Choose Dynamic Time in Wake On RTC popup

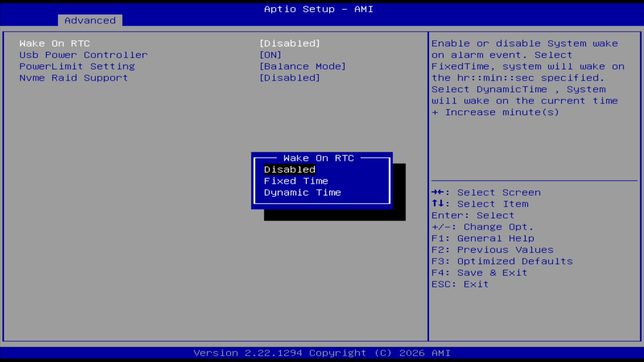(302, 192)
